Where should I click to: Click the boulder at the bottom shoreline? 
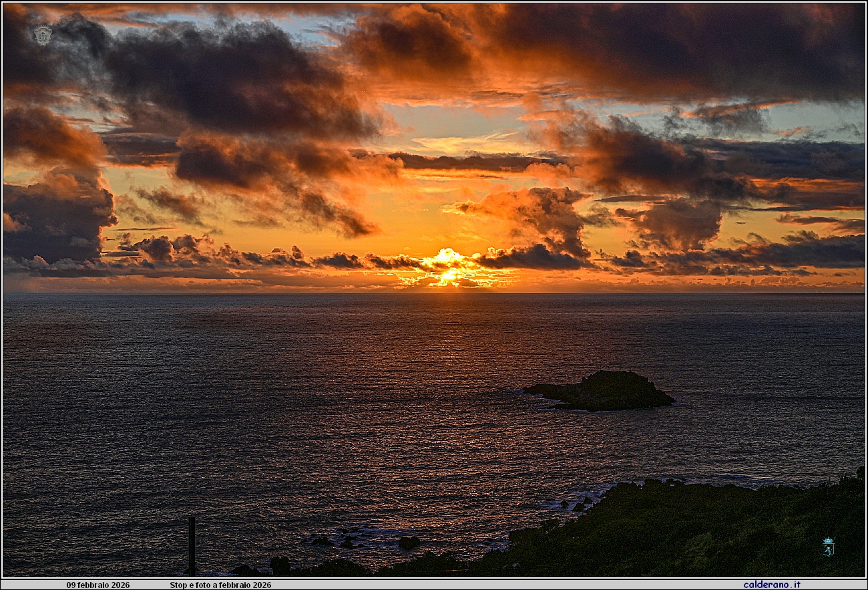pyautogui.click(x=280, y=565)
